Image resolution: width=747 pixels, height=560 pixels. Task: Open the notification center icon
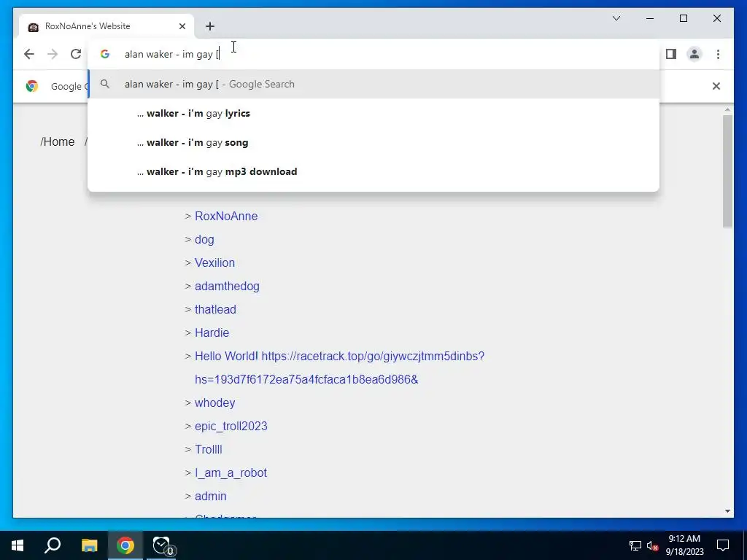[x=723, y=545]
